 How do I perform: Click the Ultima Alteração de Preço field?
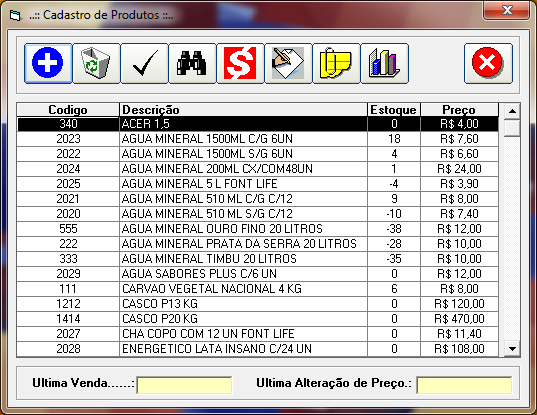(464, 385)
